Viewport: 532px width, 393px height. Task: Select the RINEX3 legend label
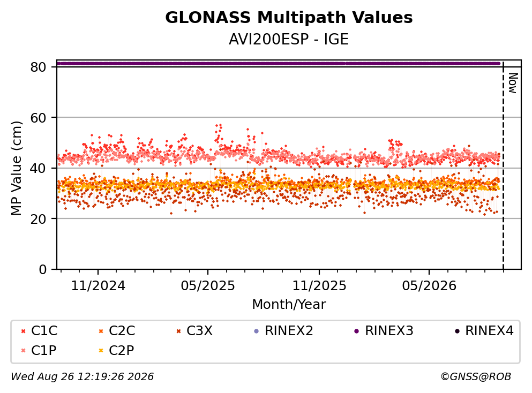[x=389, y=331]
